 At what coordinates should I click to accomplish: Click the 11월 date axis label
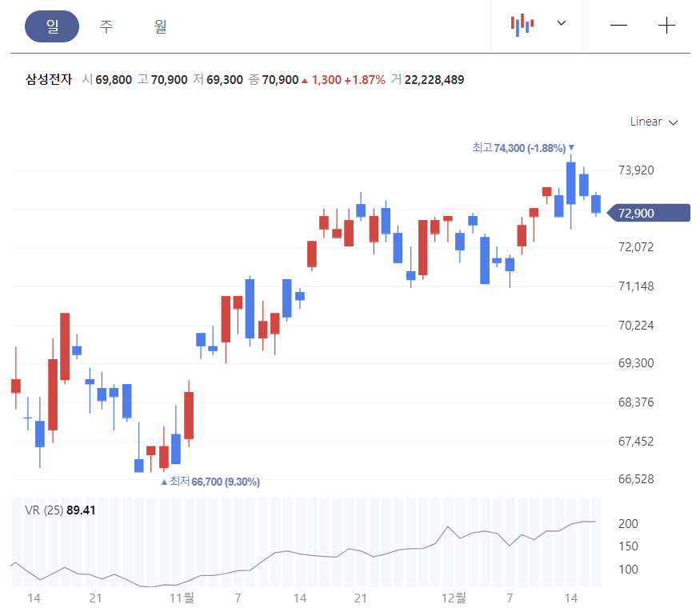182,598
